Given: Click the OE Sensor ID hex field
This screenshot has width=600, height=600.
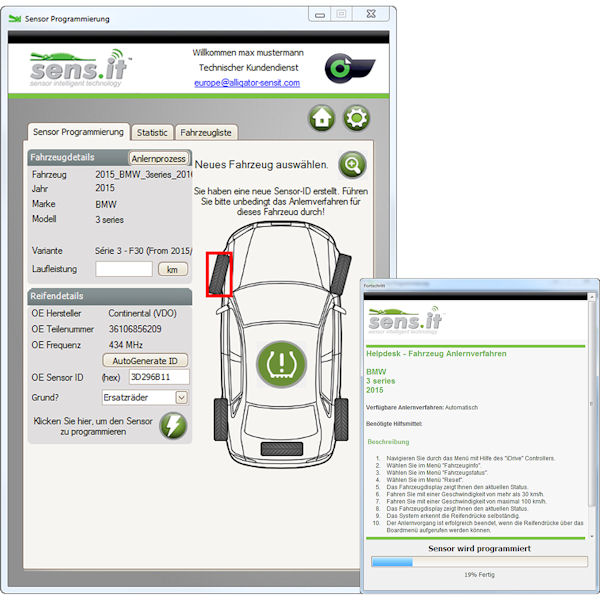Looking at the screenshot, I should point(159,377).
